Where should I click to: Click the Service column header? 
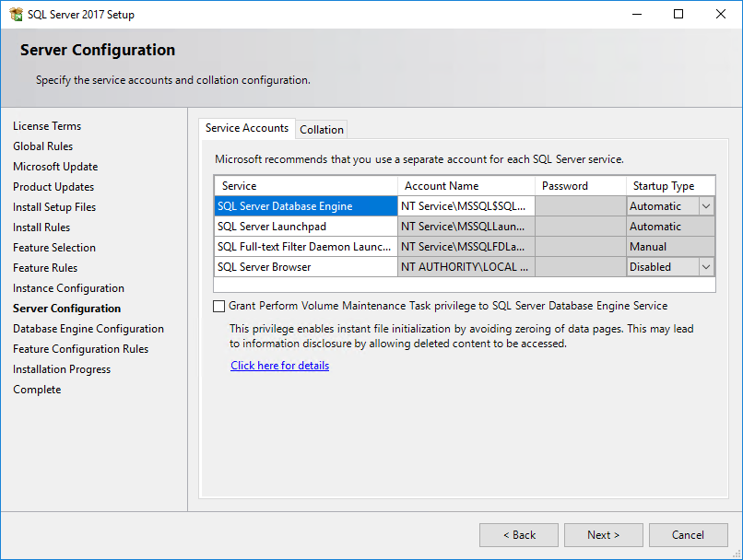tap(306, 186)
